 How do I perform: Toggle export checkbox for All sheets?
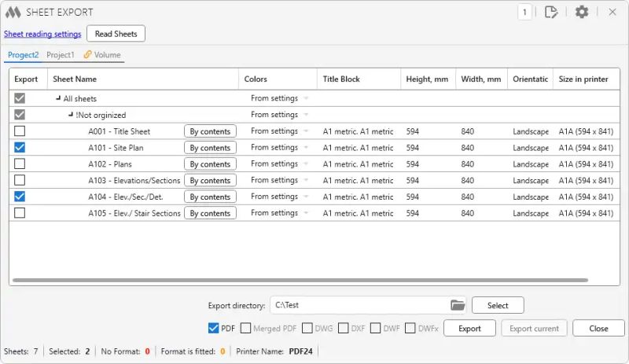pos(19,98)
